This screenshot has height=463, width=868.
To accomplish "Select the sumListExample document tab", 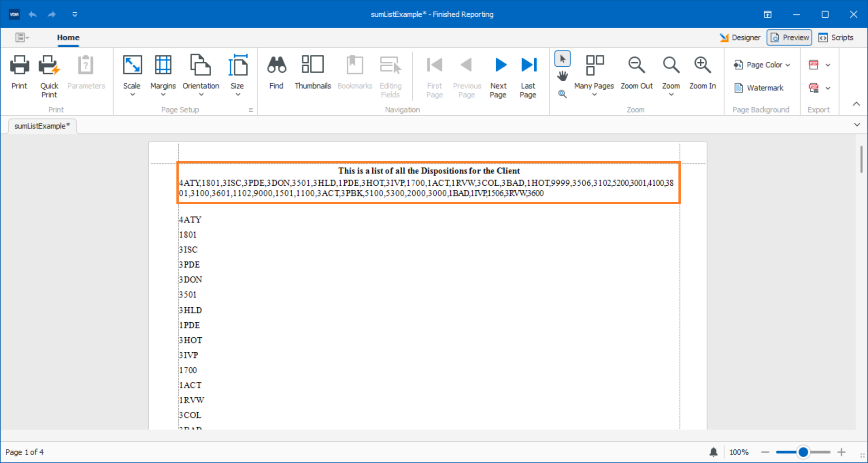I will [42, 126].
